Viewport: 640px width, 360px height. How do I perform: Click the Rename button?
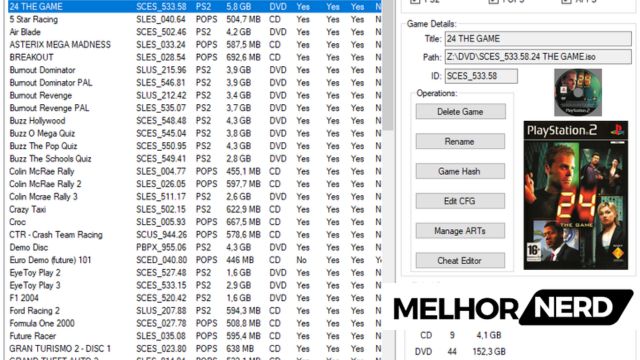[x=460, y=141]
